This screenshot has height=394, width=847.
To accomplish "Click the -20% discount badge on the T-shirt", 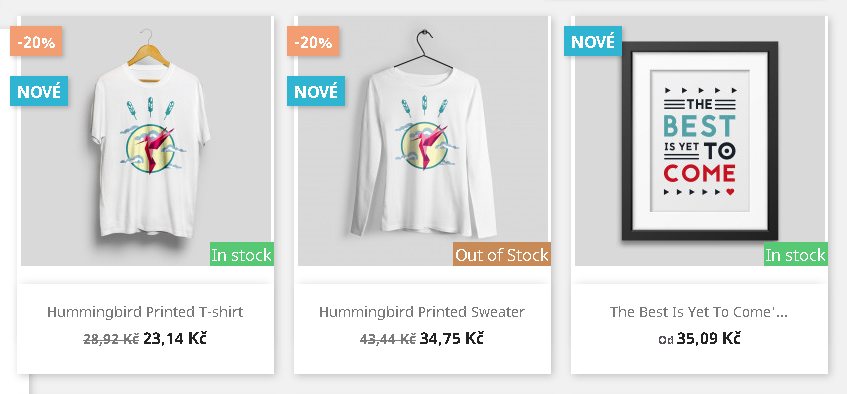I will coord(36,41).
